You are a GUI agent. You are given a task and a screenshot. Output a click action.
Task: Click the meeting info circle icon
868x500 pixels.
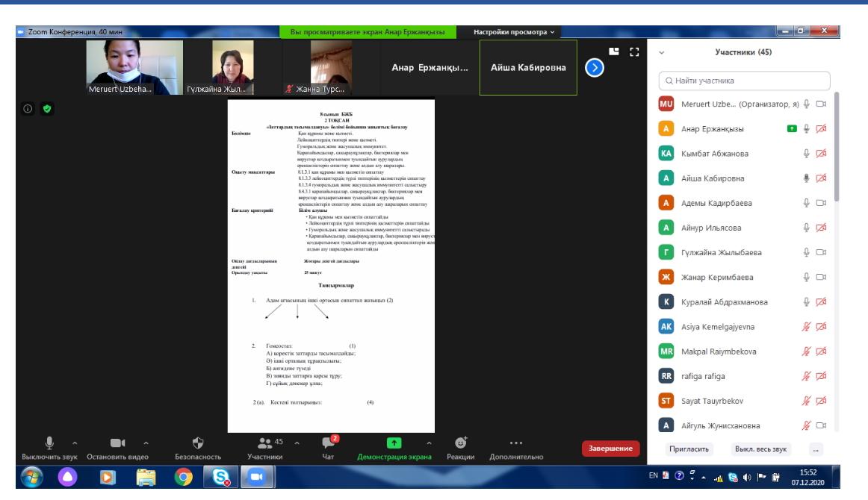tap(28, 109)
